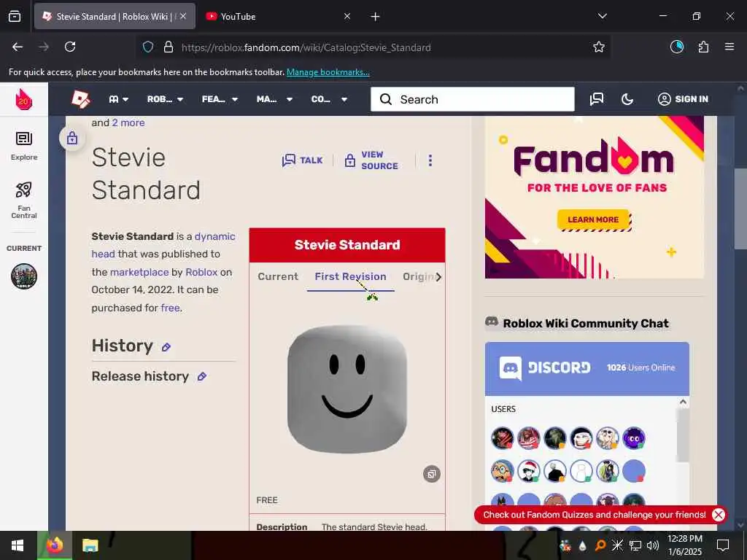Viewport: 747px width, 560px height.
Task: Close the Stevie Standard browser tab
Action: click(x=183, y=16)
